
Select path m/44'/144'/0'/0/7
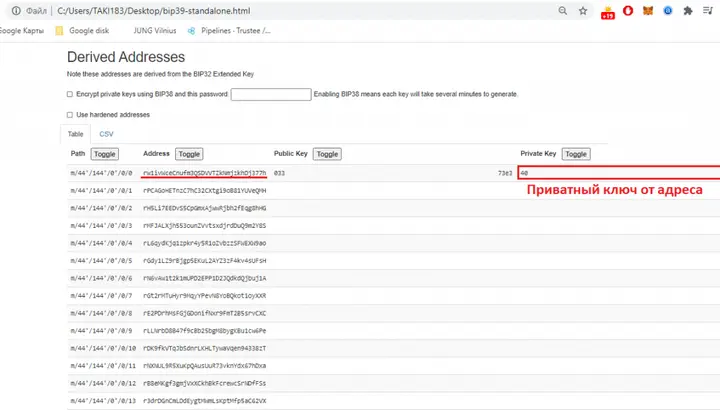coord(101,296)
